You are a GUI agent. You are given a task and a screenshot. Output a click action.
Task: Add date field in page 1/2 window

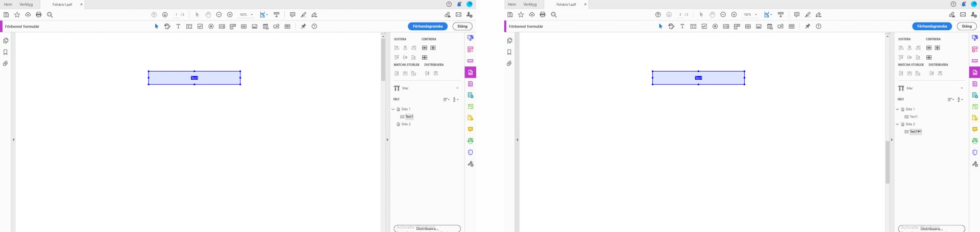(x=265, y=27)
